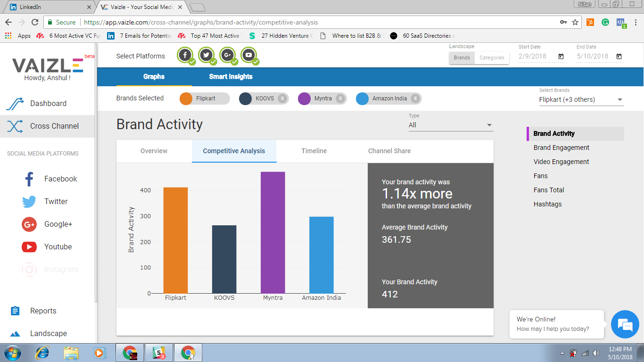
Task: Select the Competitive Analysis tab
Action: (x=234, y=151)
